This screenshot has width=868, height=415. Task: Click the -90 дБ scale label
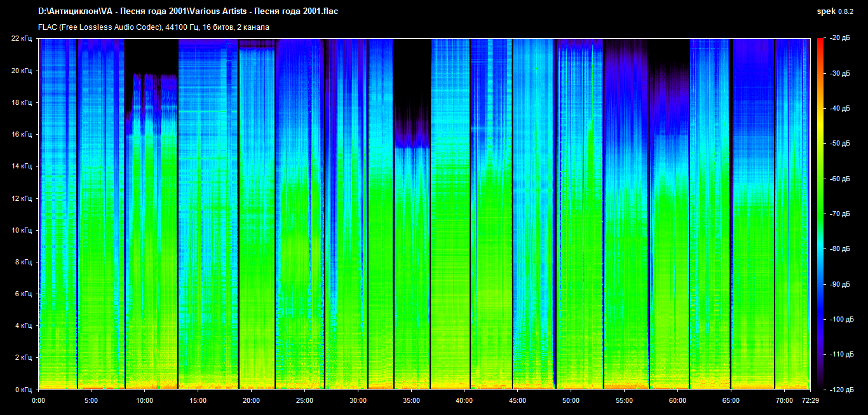click(x=840, y=283)
